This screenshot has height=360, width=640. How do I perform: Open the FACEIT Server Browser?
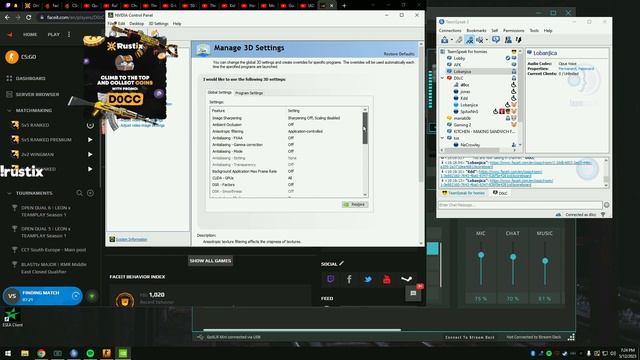pos(37,94)
